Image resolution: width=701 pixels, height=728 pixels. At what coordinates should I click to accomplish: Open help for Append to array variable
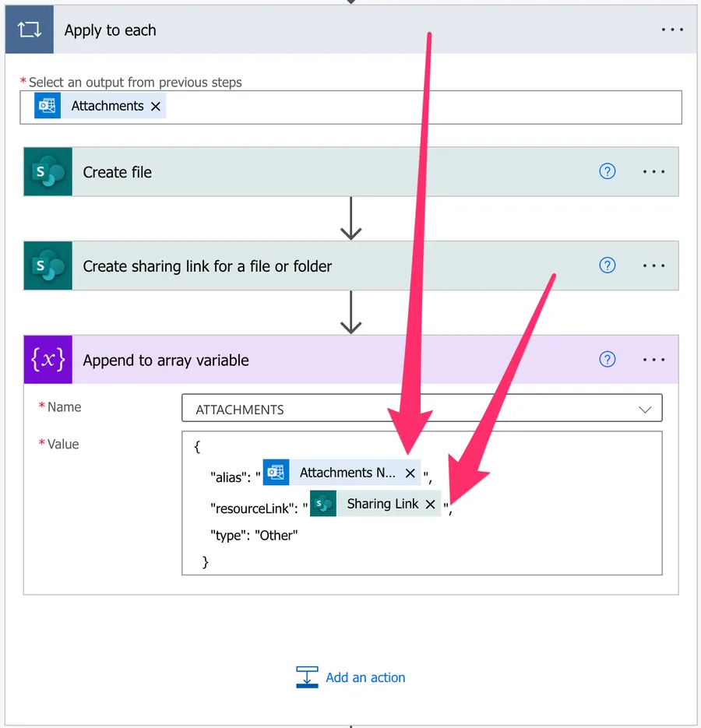pyautogui.click(x=608, y=360)
